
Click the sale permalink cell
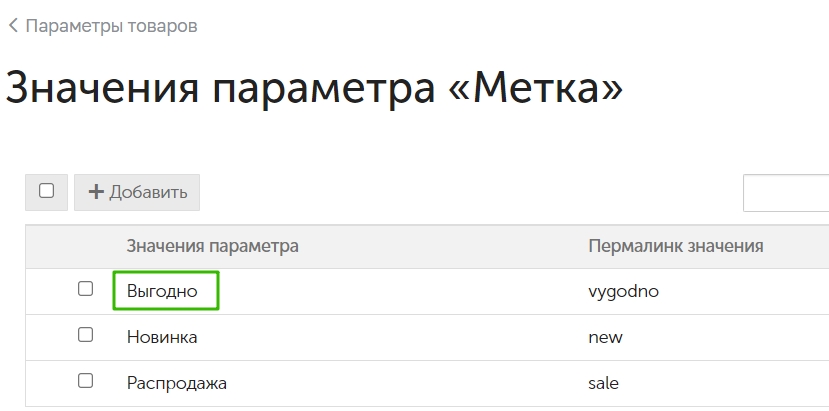pos(603,383)
